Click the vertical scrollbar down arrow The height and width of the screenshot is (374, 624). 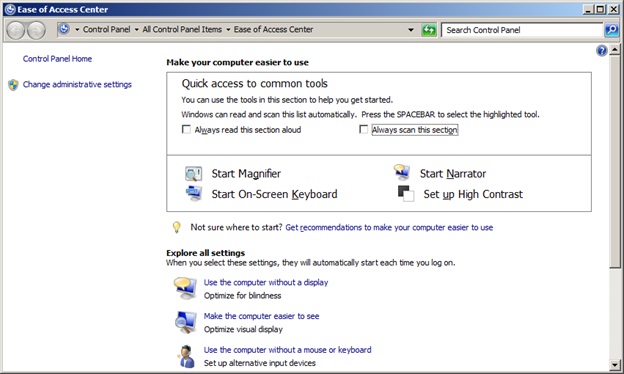point(615,364)
